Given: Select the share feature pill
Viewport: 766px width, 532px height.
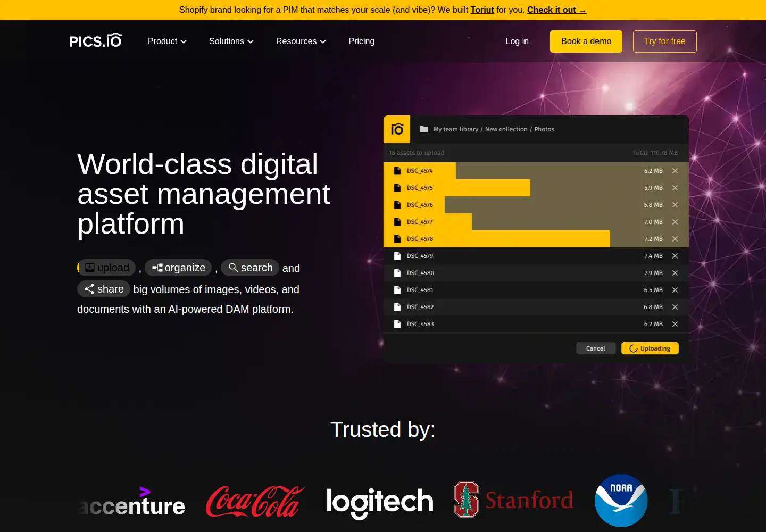Looking at the screenshot, I should pos(104,289).
